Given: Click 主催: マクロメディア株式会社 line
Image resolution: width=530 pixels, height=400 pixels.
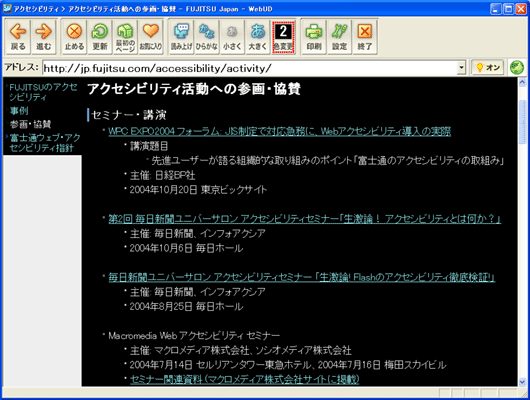Looking at the screenshot, I should coord(241,350).
